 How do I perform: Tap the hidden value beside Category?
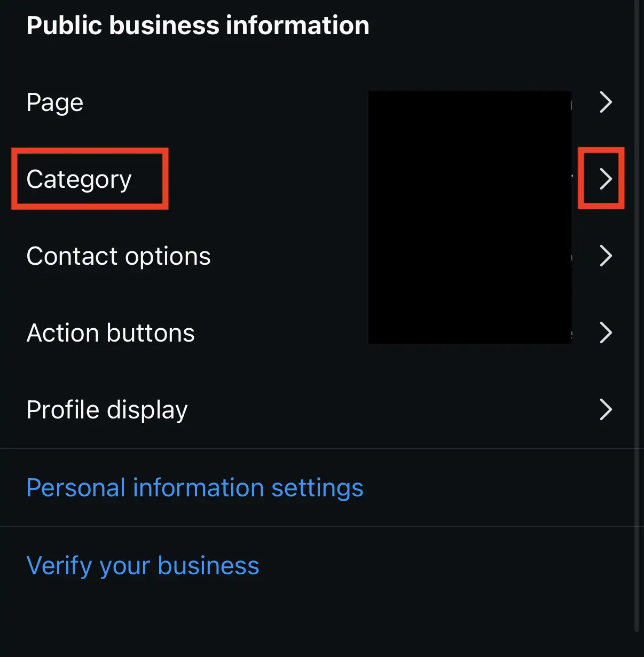pos(470,179)
